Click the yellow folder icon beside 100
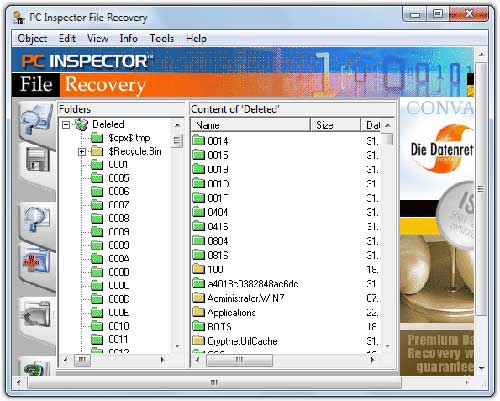This screenshot has width=500, height=401. click(x=199, y=269)
